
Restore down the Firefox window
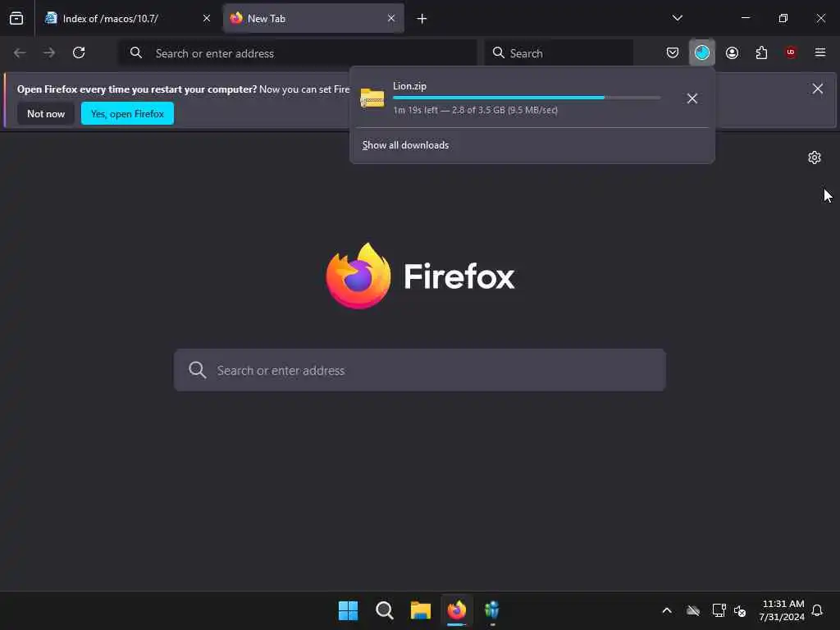783,18
